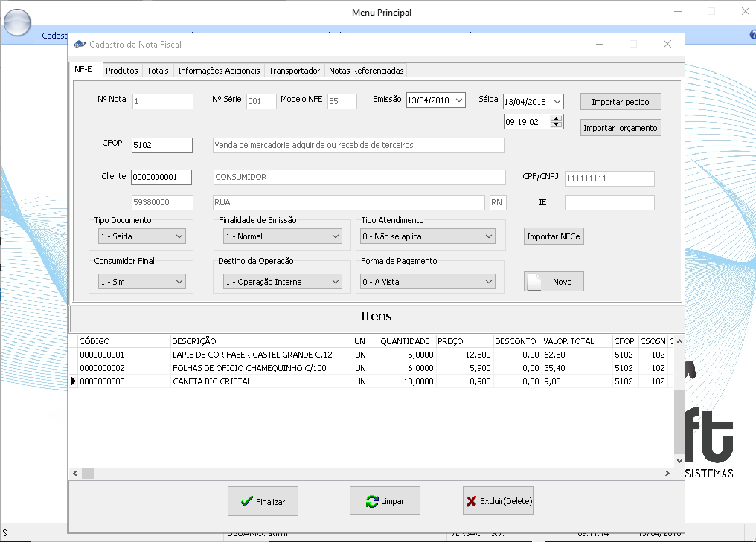Click the CEP field showing 59380000
756x542 pixels.
[162, 202]
